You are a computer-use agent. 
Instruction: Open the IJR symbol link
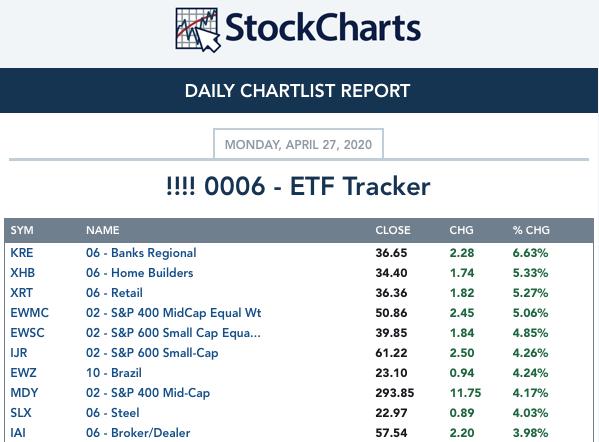click(x=19, y=353)
